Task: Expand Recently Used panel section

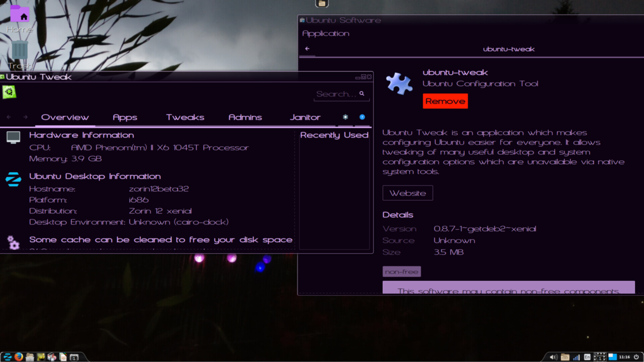Action: tap(334, 135)
